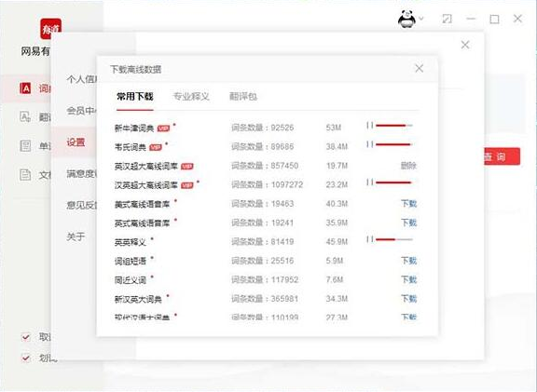The width and height of the screenshot is (537, 392).
Task: Open the 关于 section in settings sidebar
Action: (x=76, y=237)
